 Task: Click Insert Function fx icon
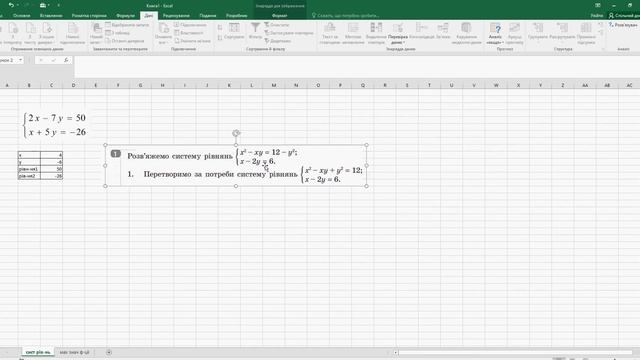point(66,60)
